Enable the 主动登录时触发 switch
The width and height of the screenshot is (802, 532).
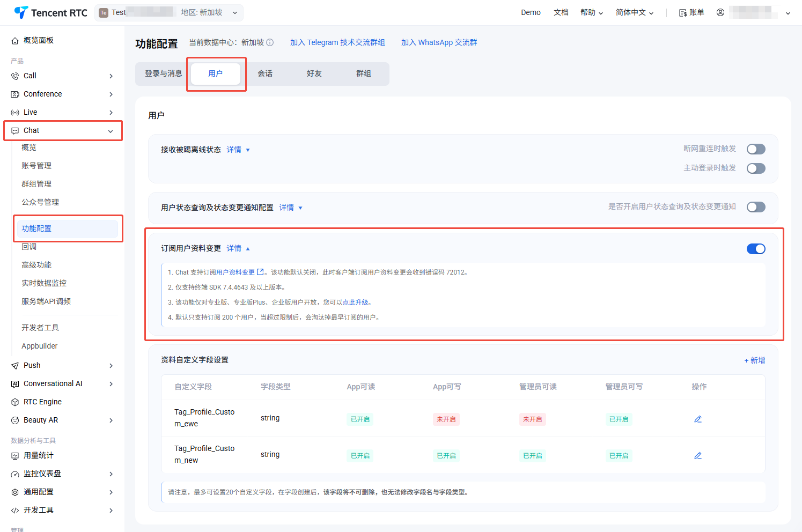click(756, 168)
